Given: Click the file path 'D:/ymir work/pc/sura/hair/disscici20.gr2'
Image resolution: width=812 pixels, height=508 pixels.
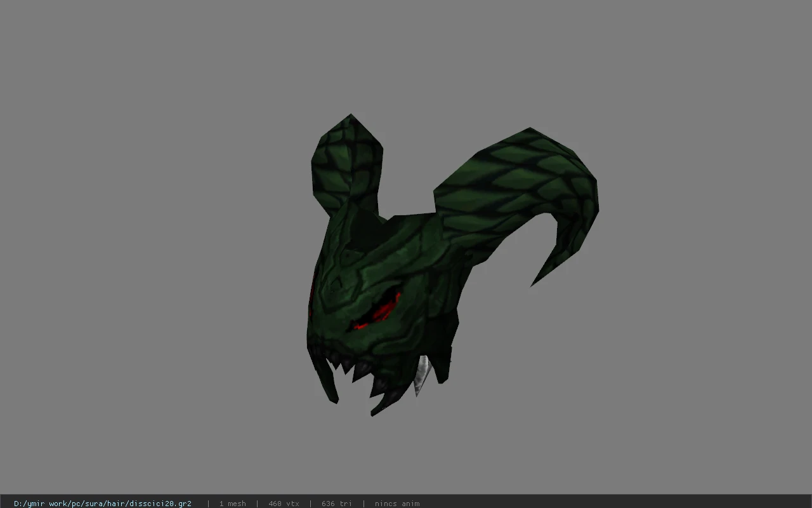Looking at the screenshot, I should click(103, 504).
